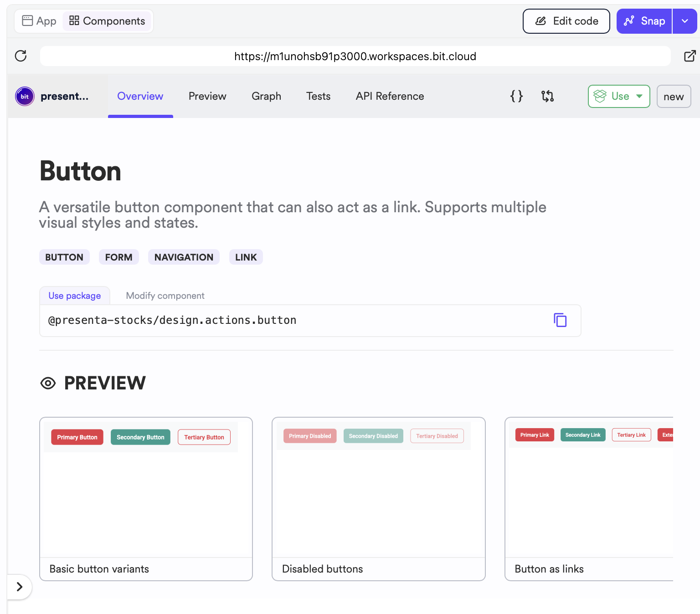
Task: Open the Preview tab
Action: (207, 96)
